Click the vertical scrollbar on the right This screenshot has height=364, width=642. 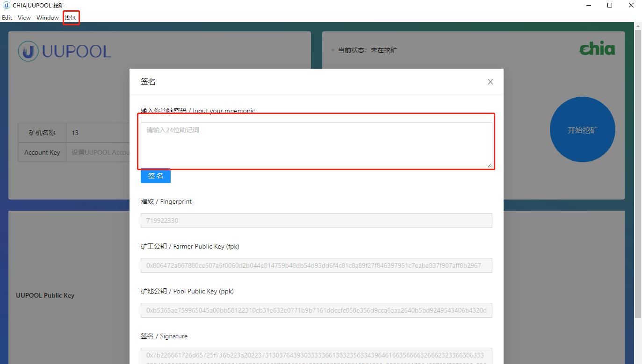pos(638,173)
